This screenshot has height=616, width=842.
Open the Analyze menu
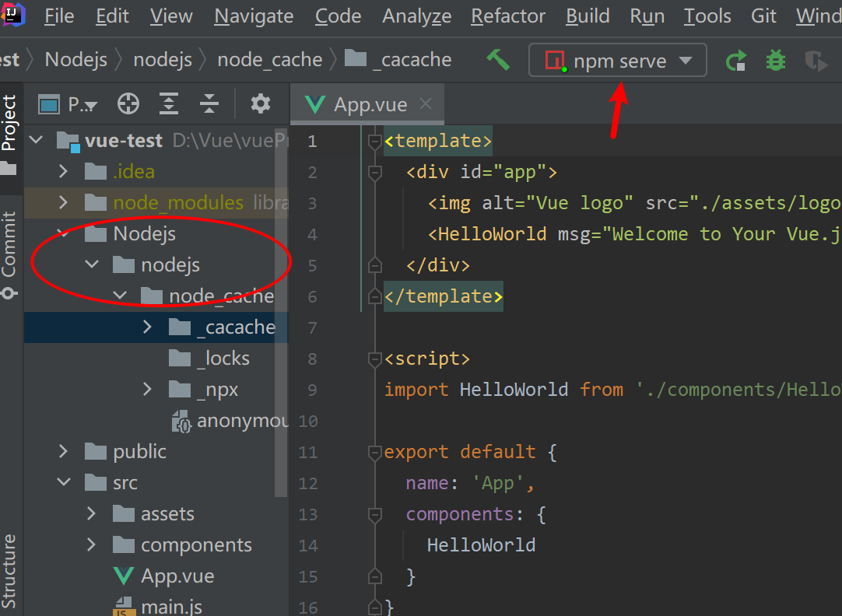pos(416,16)
